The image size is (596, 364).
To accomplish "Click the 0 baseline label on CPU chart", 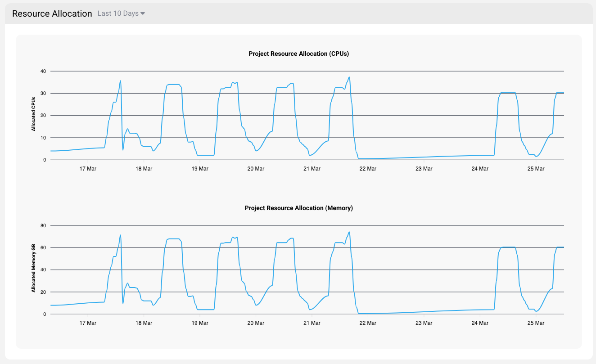I will tap(45, 160).
